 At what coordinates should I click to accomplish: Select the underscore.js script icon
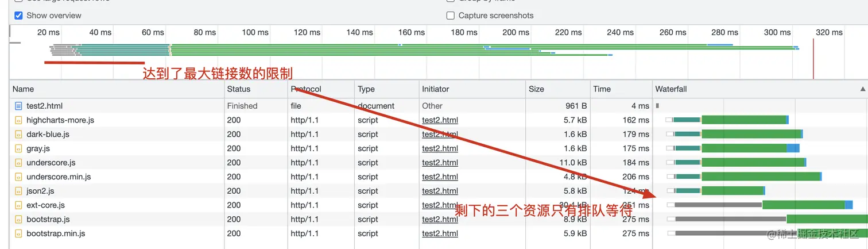(18, 163)
